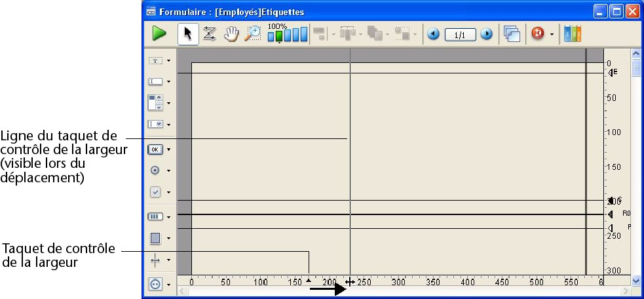The height and width of the screenshot is (299, 644).
Task: Open the library books icon
Action: coord(573,34)
